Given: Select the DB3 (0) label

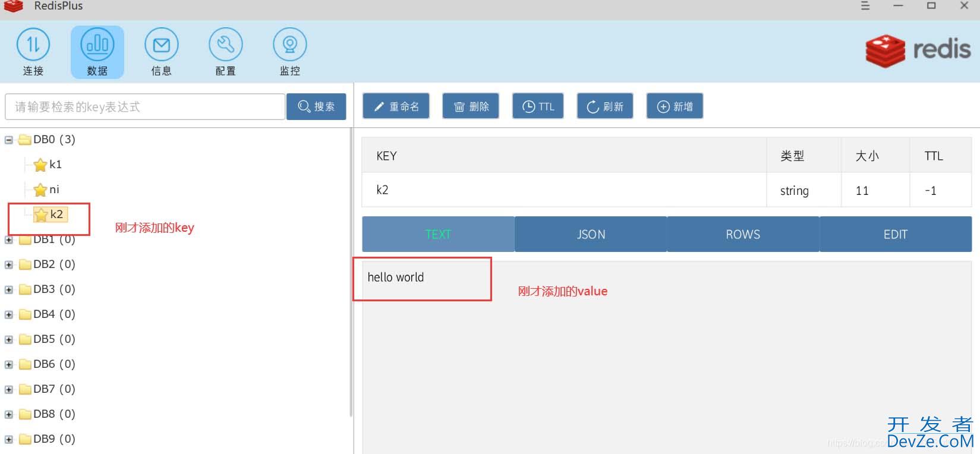Looking at the screenshot, I should [54, 289].
